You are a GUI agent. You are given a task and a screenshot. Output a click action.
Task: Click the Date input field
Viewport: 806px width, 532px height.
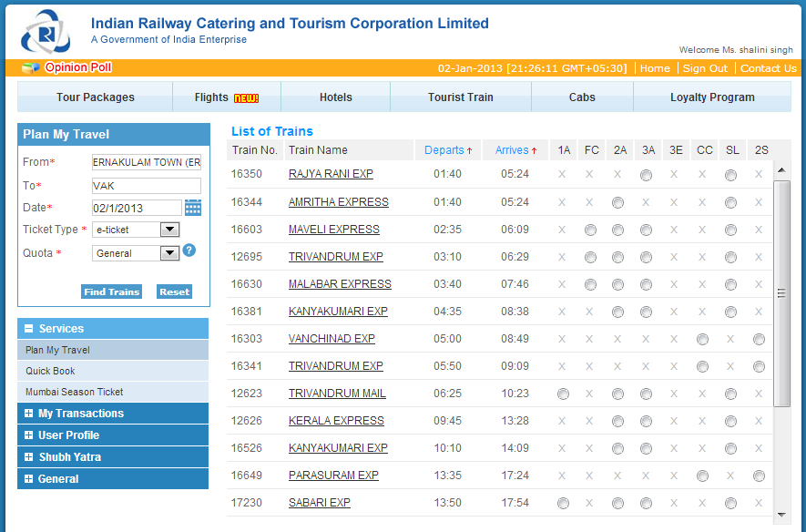pos(137,208)
